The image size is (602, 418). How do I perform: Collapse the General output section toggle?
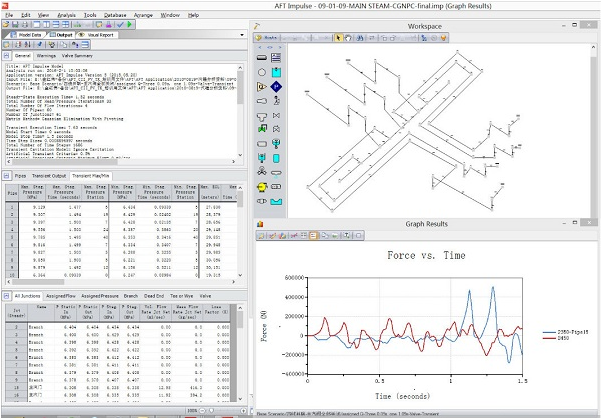point(6,56)
